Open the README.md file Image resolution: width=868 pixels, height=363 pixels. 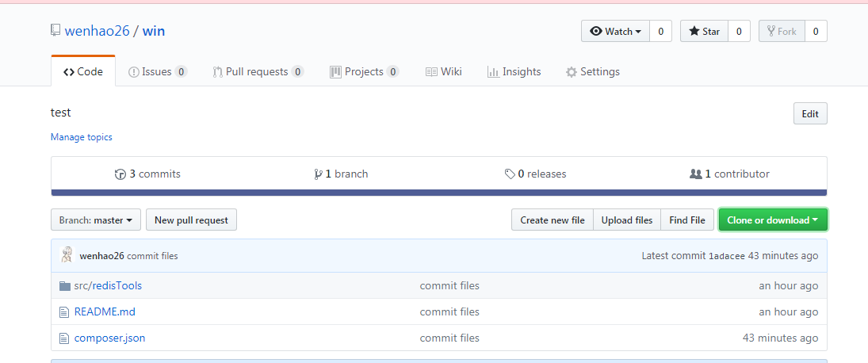tap(105, 311)
